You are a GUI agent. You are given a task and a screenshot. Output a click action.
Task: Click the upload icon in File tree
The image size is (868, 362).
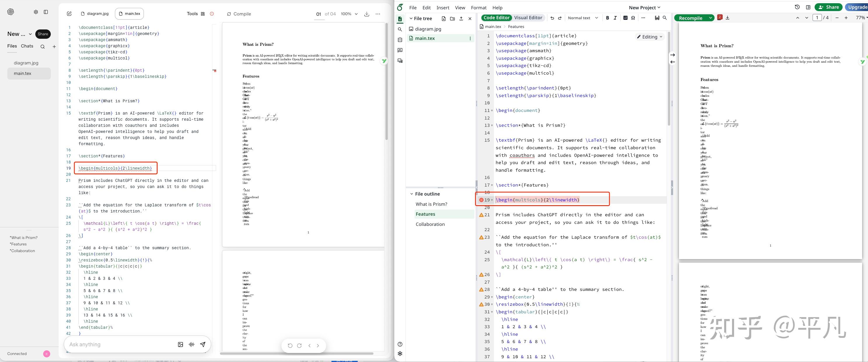pyautogui.click(x=461, y=19)
